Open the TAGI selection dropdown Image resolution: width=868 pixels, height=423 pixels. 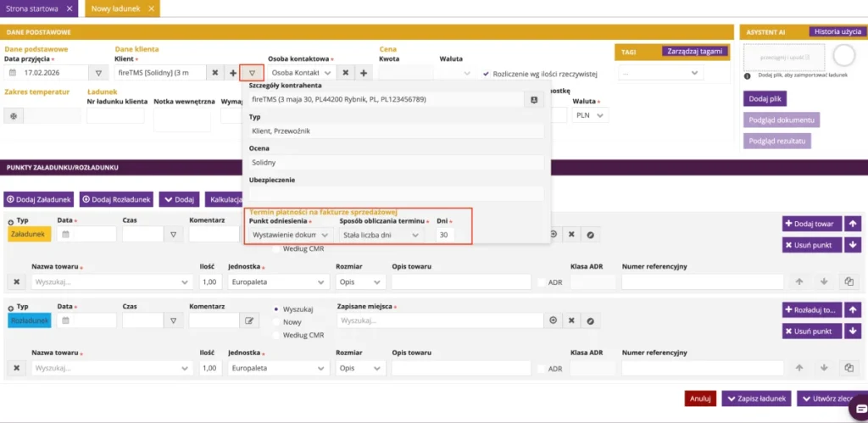click(x=661, y=73)
